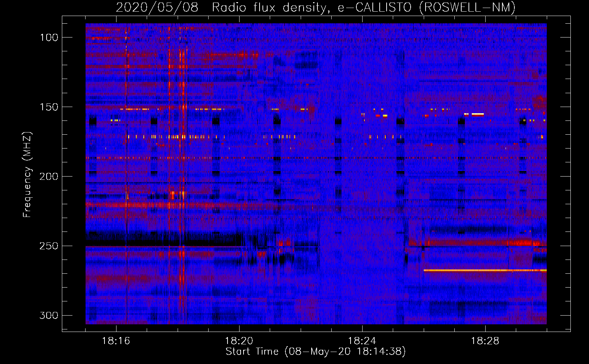Click the 150 frequency tick label
This screenshot has width=589, height=364.
[x=49, y=107]
